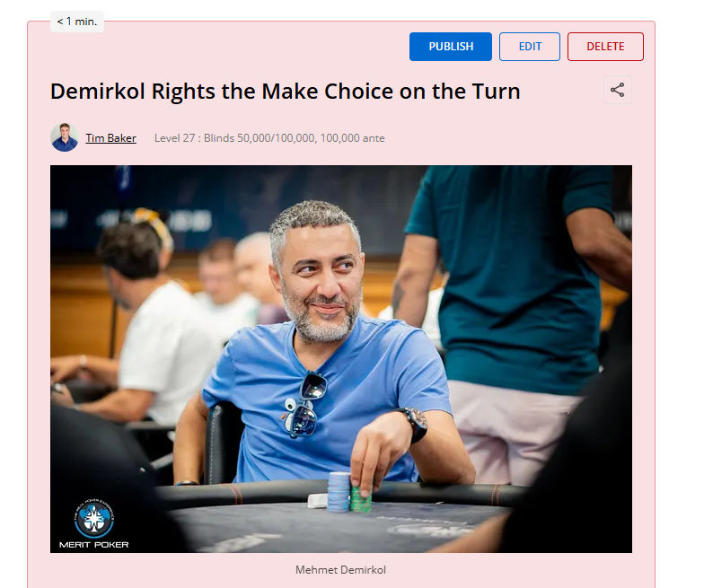Click the Mehmet Demirkol photo caption

[340, 569]
